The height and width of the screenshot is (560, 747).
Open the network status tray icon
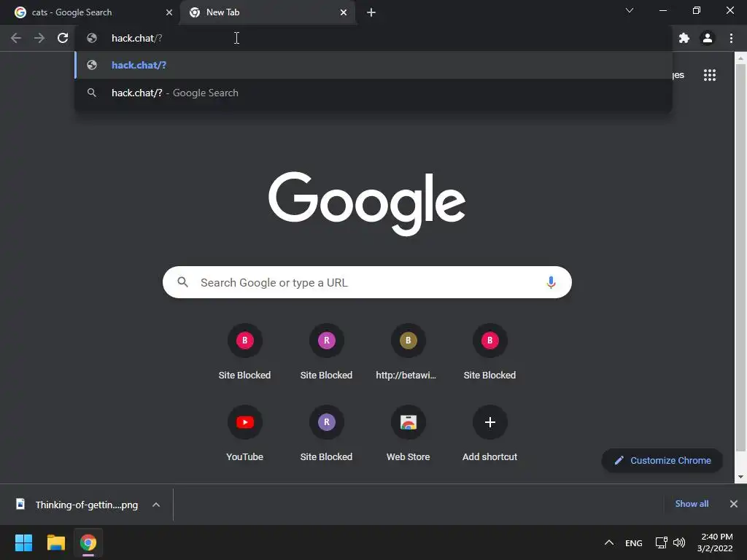coord(661,542)
